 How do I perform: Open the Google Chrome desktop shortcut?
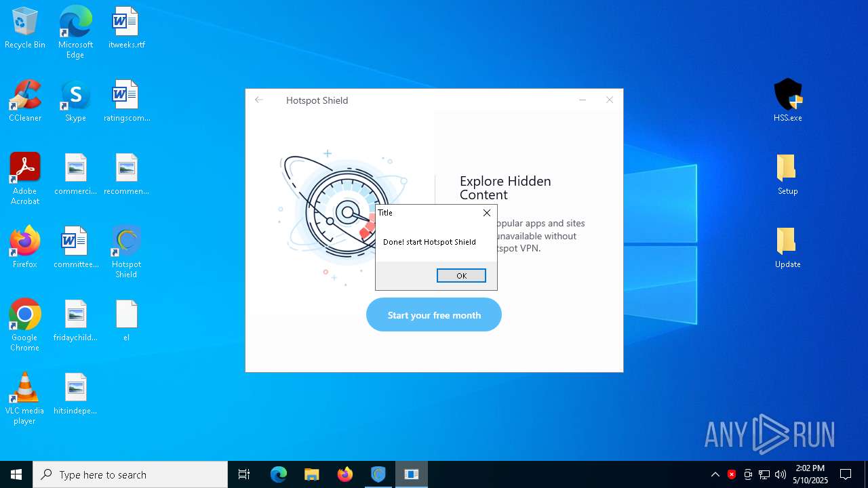pyautogui.click(x=25, y=325)
